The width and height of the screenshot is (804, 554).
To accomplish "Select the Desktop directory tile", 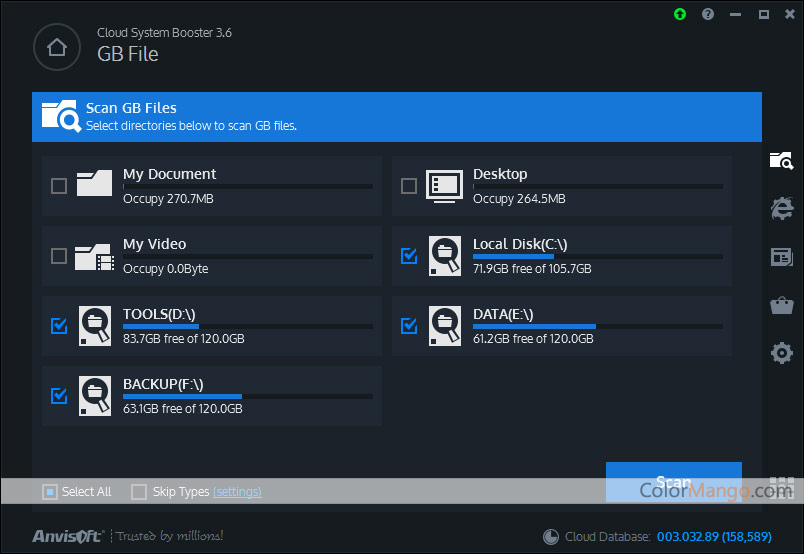I will (x=561, y=186).
